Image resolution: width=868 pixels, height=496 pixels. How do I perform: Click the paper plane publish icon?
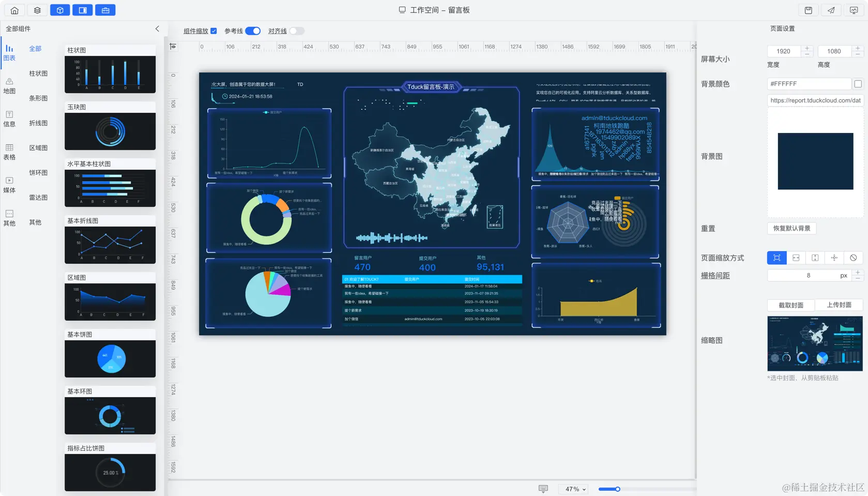(831, 10)
